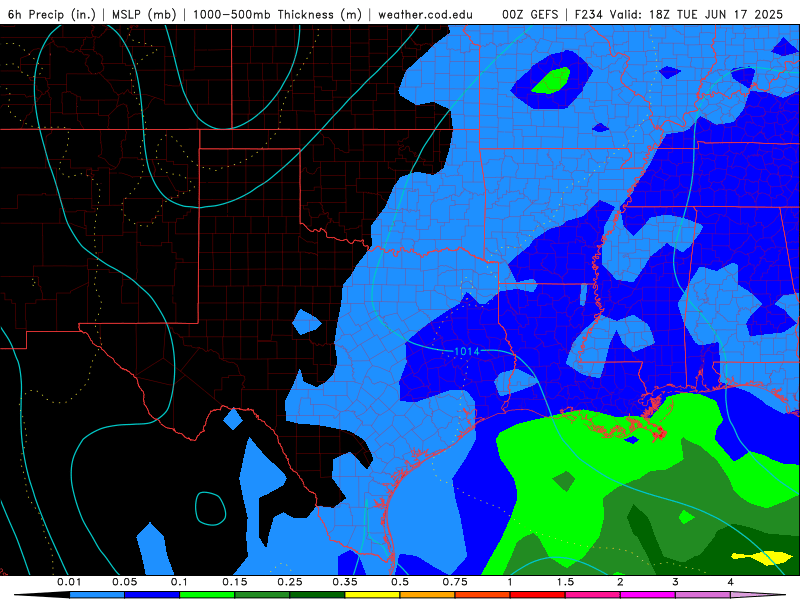Click the legend value 3
Image resolution: width=800 pixels, height=600 pixels.
tap(675, 582)
